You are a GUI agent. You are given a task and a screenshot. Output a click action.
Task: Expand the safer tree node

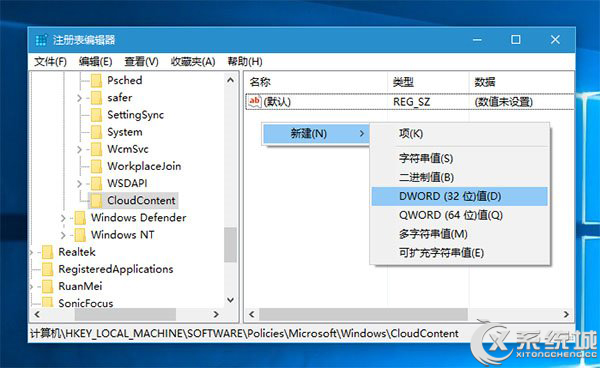[x=79, y=98]
